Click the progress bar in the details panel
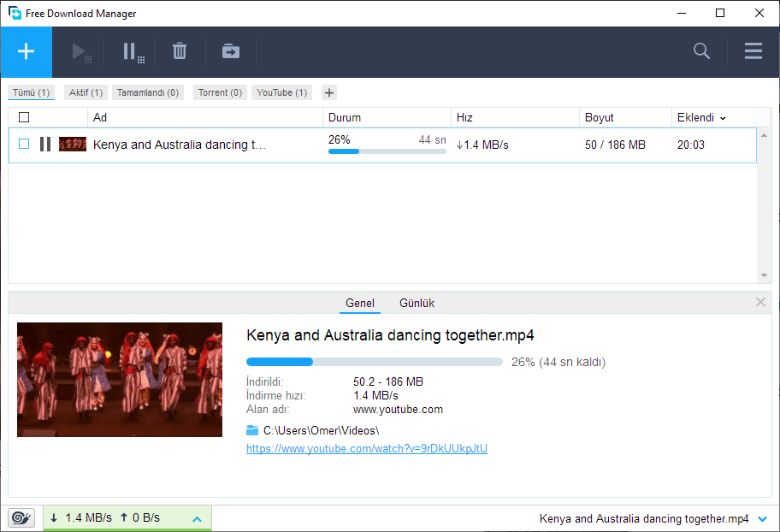 tap(374, 362)
